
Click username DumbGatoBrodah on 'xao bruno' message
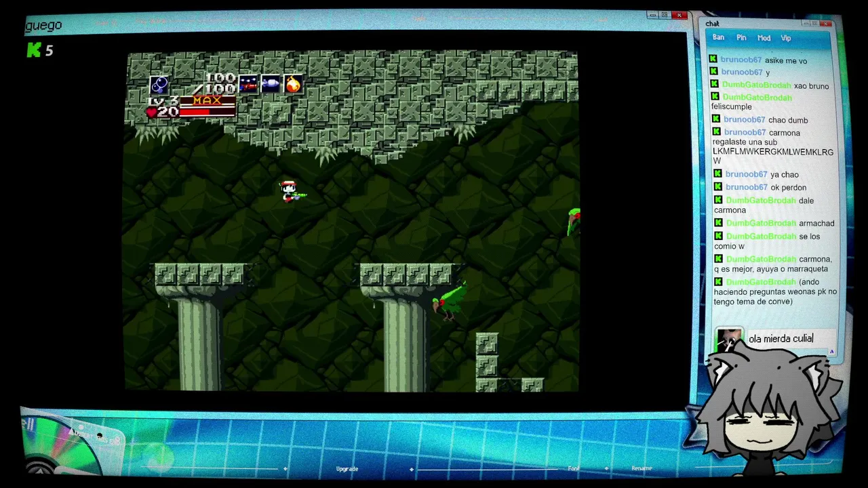tap(756, 85)
